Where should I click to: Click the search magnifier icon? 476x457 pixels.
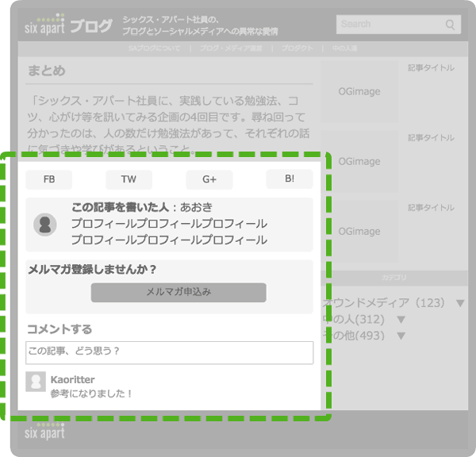pyautogui.click(x=450, y=25)
